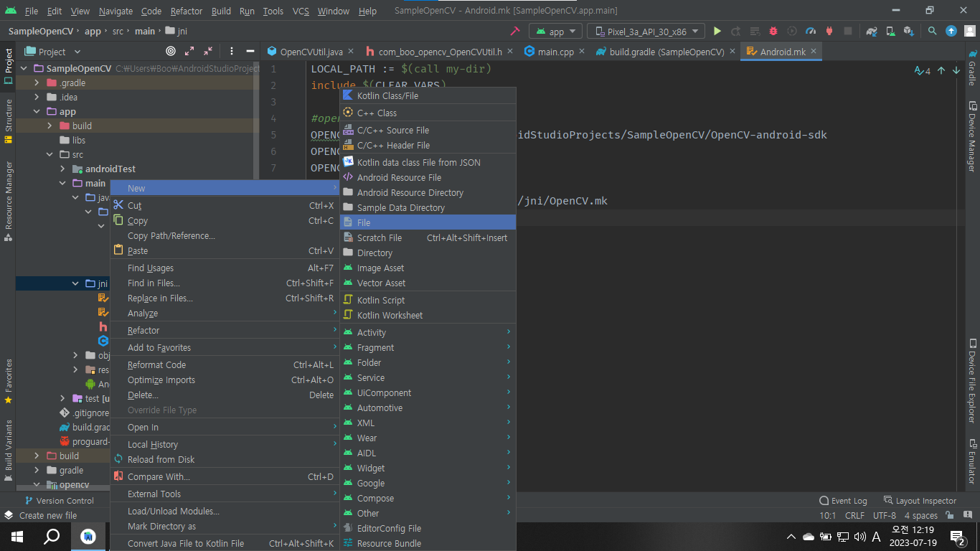Open the Refactor menu in menu bar
980x551 pixels.
pos(186,11)
